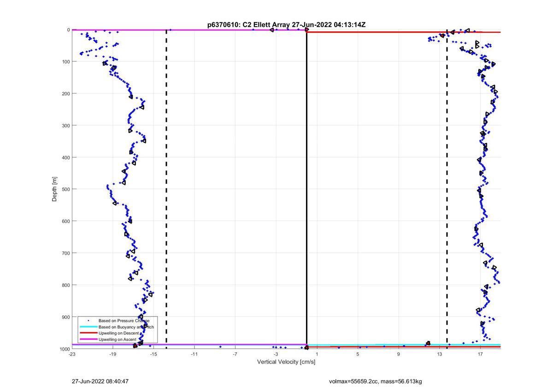This screenshot has height=392, width=553.
Task: Select the 'Upwelling on Descent' legend entry
Action: click(x=119, y=333)
